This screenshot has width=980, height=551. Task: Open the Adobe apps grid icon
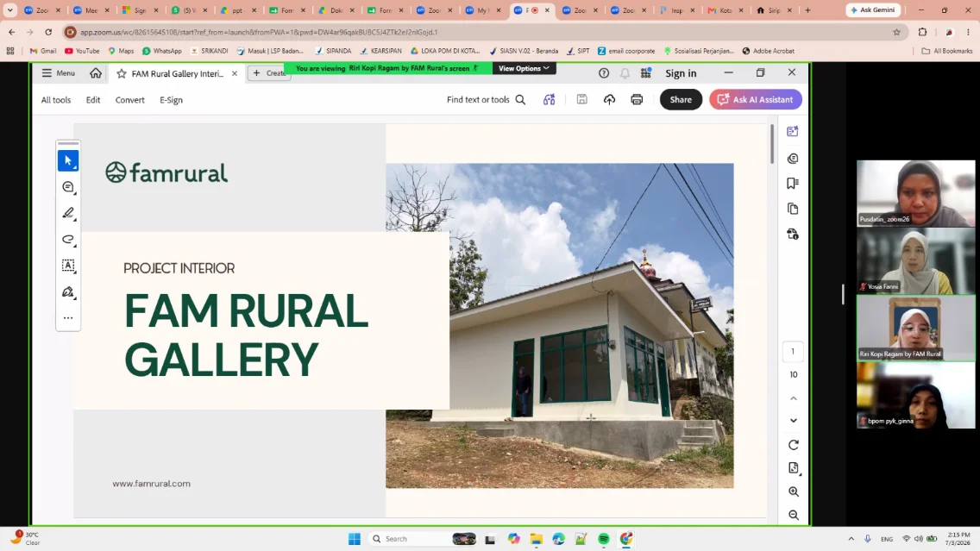pos(646,73)
